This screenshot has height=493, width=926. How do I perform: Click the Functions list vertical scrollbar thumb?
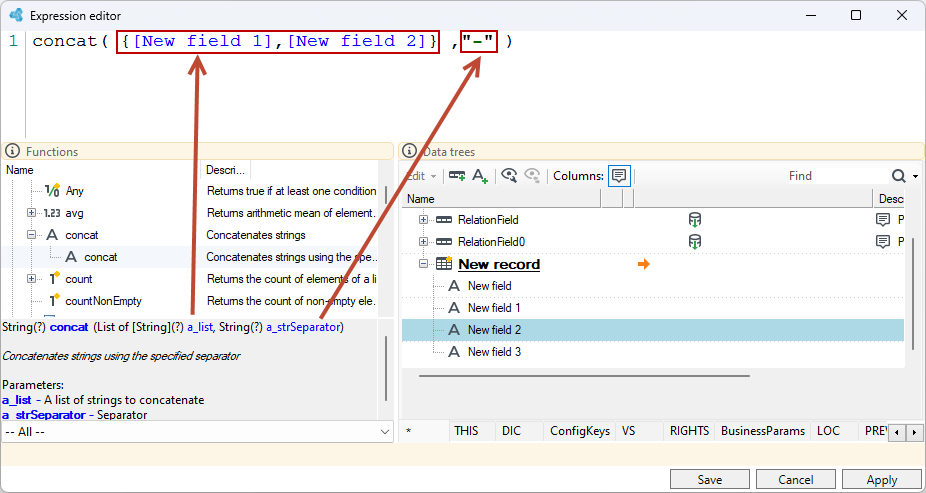(x=386, y=194)
